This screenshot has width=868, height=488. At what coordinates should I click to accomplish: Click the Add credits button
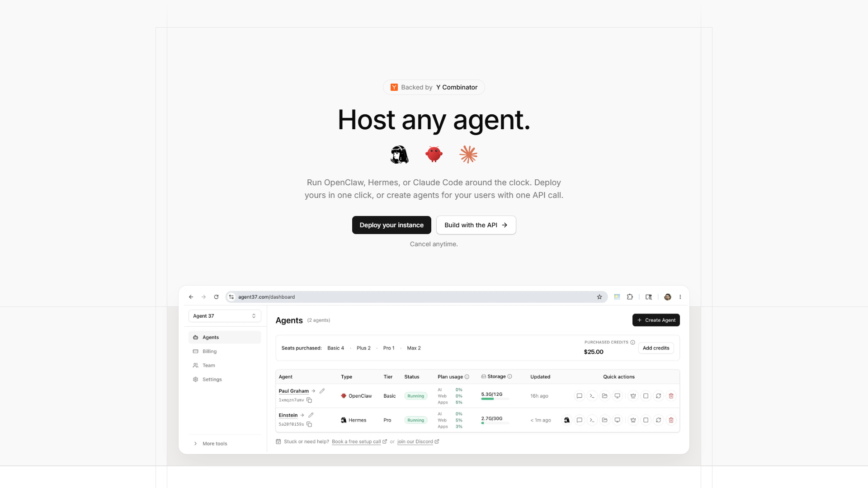click(656, 348)
